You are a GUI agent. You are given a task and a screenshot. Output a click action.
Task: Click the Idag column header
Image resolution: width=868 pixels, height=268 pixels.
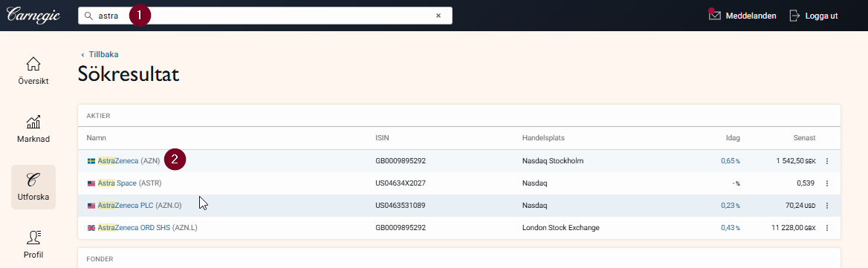733,137
